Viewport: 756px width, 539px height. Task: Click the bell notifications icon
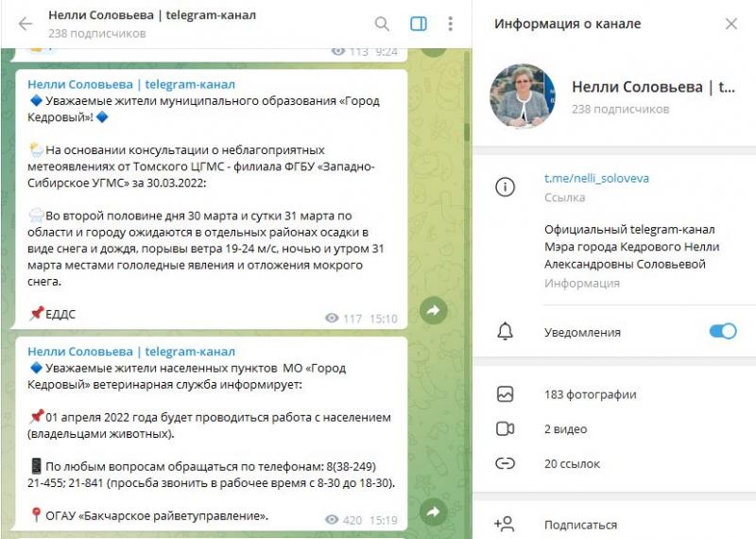coord(505,332)
